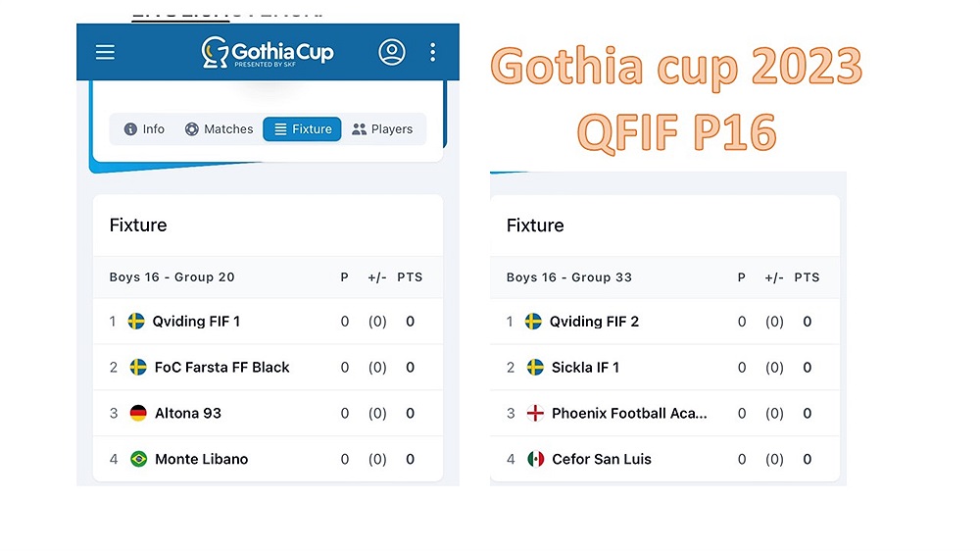
Task: Switch to the Info tab
Action: tap(144, 128)
